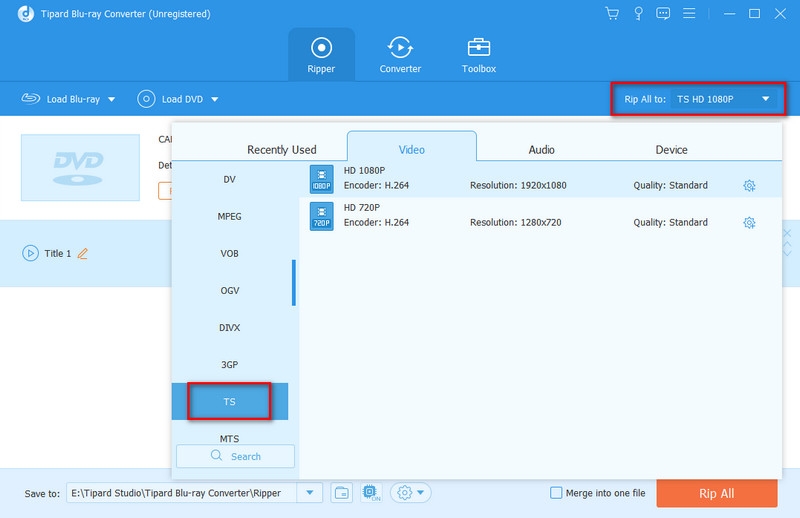The width and height of the screenshot is (800, 518).
Task: Click Resolution: 1920x1080 text
Action: pos(518,185)
